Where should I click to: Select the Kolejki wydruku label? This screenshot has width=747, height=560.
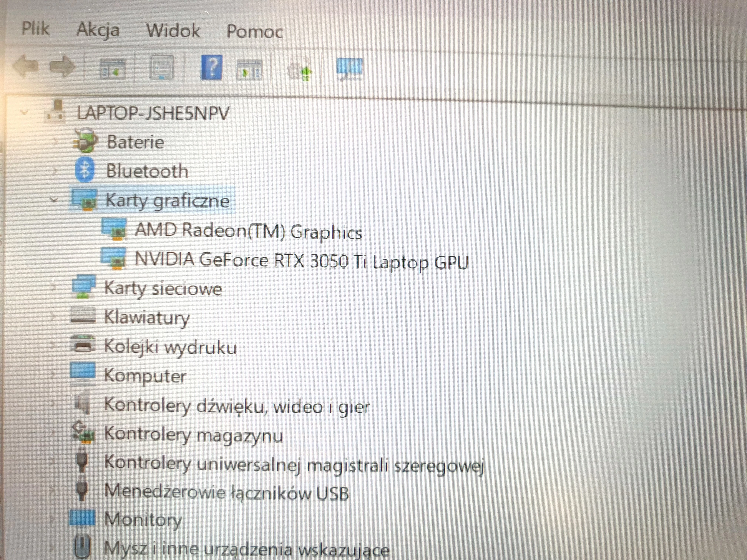pyautogui.click(x=170, y=347)
